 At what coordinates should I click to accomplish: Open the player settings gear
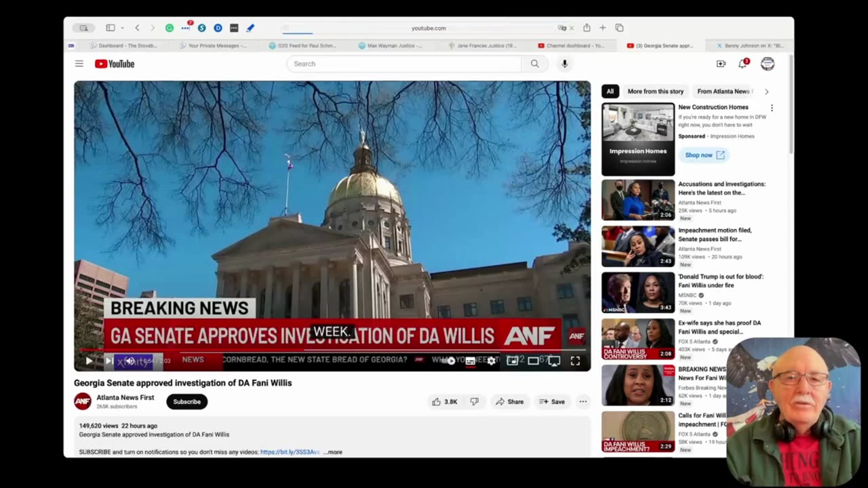pos(491,361)
